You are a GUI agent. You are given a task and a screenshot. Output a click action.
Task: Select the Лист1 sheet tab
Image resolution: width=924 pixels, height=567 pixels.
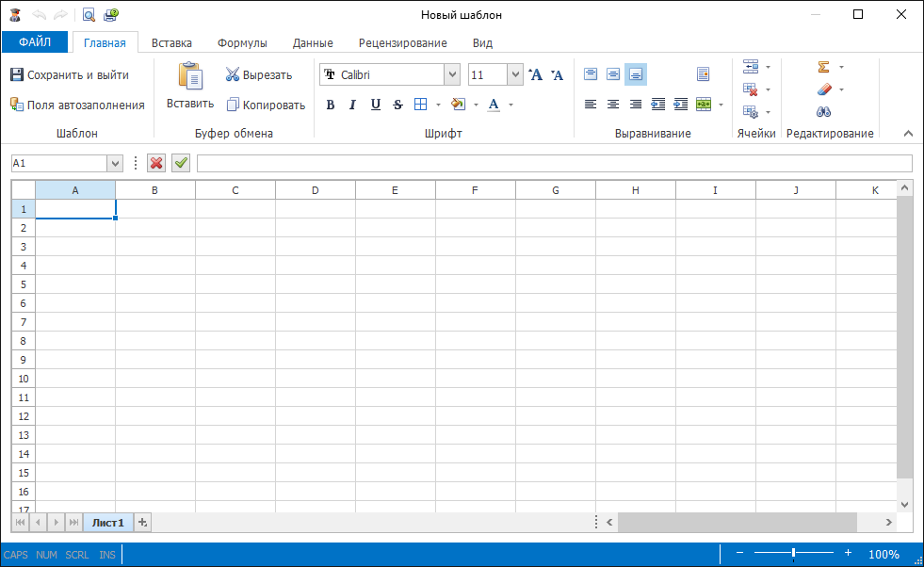point(107,522)
